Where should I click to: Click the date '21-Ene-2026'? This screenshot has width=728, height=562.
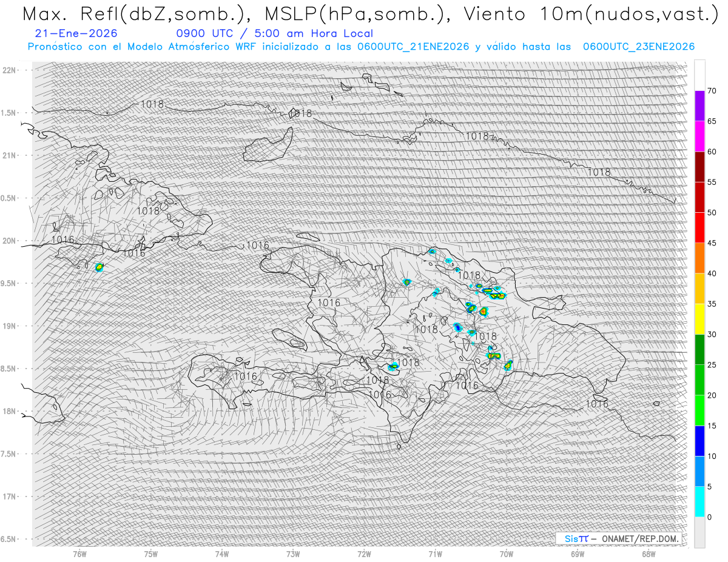76,33
